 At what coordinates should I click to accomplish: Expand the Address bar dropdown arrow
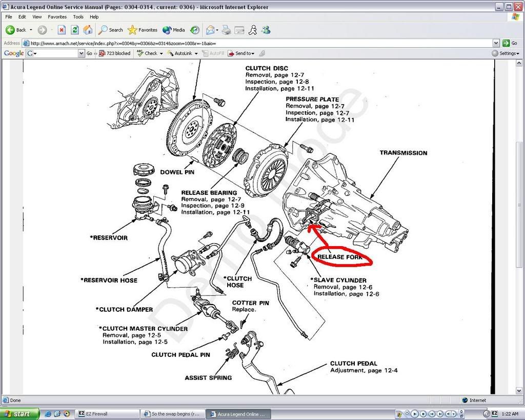[496, 43]
